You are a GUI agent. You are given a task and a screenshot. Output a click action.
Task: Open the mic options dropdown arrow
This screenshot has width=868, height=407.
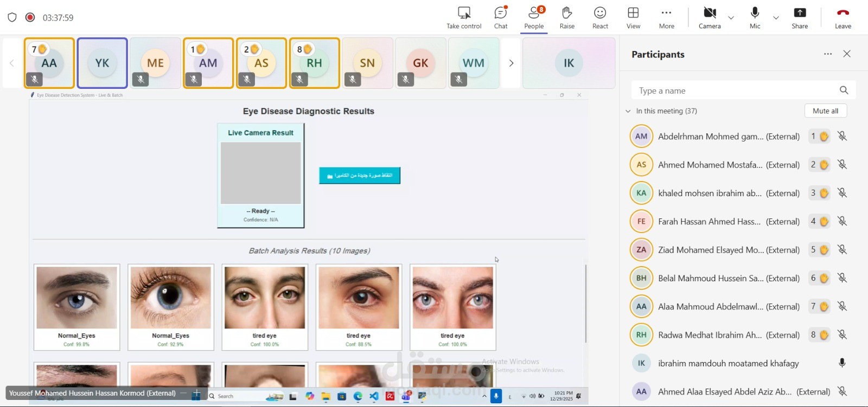(776, 18)
